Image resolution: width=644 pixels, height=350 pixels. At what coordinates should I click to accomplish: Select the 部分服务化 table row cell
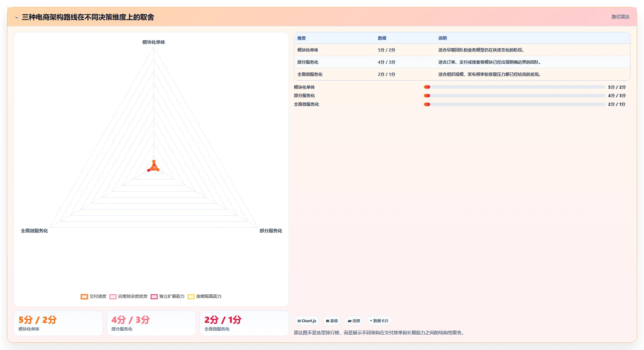tap(308, 62)
